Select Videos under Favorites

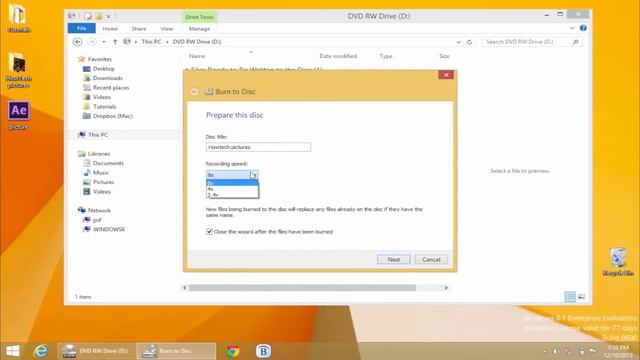[x=101, y=97]
